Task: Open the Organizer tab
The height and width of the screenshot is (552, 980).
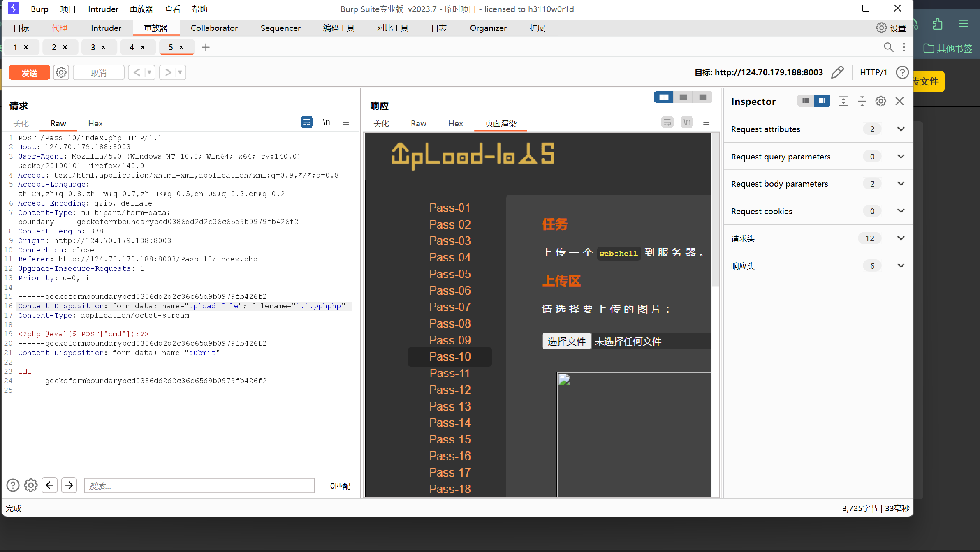Action: [x=488, y=28]
